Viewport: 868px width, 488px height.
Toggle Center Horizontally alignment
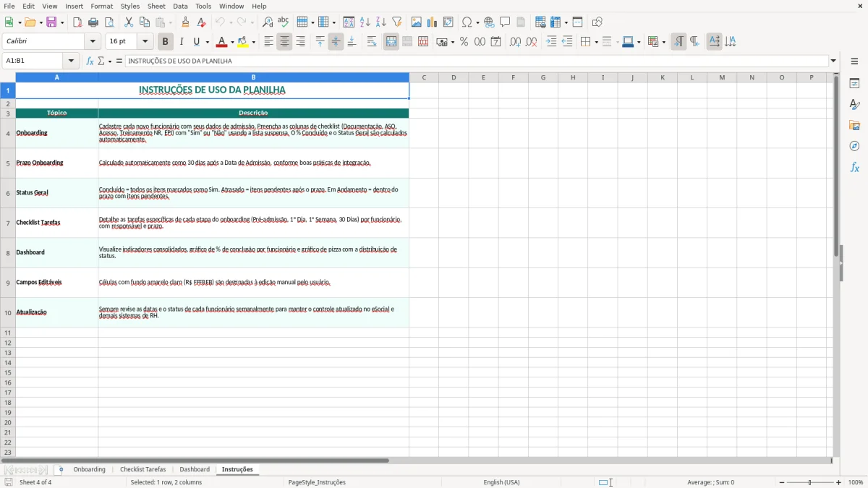pyautogui.click(x=284, y=42)
